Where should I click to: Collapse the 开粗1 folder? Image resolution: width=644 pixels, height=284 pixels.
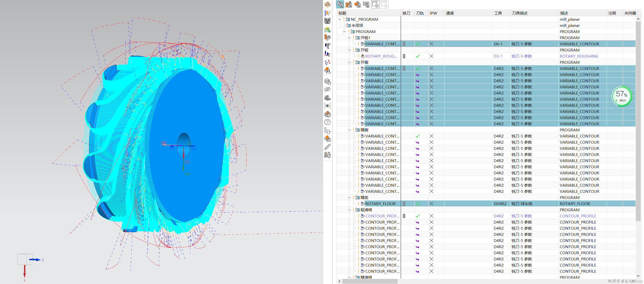click(349, 38)
